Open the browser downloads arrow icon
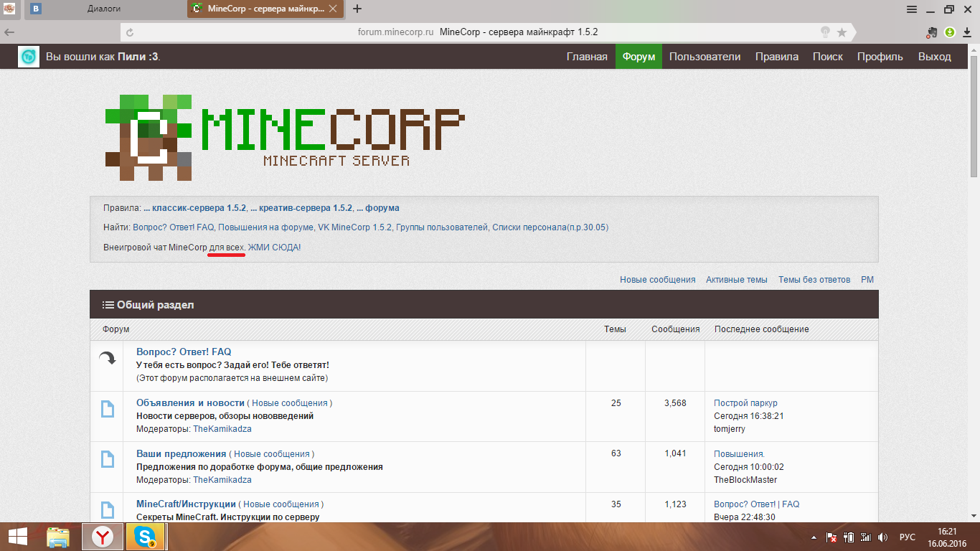 coord(967,32)
